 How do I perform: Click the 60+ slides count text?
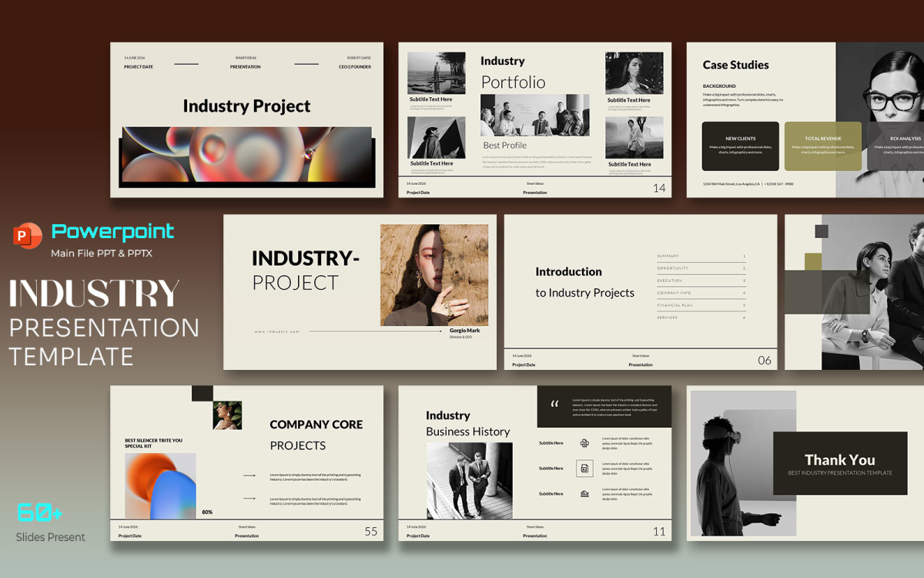41,512
